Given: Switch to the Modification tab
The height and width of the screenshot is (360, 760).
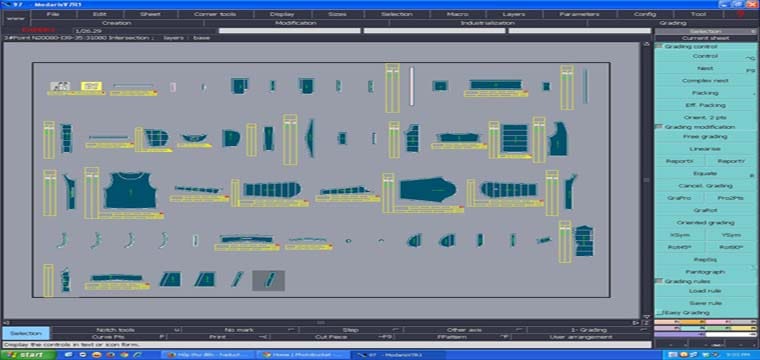Looking at the screenshot, I should point(296,23).
